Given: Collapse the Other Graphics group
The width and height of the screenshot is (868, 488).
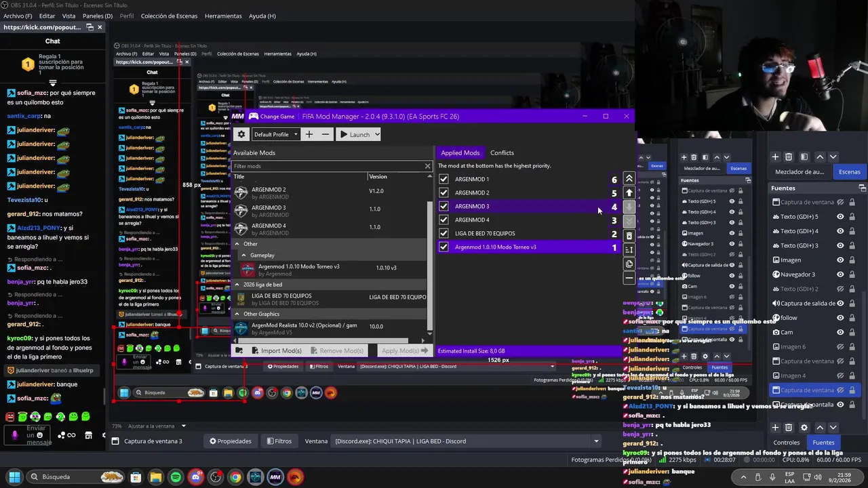Looking at the screenshot, I should click(237, 314).
